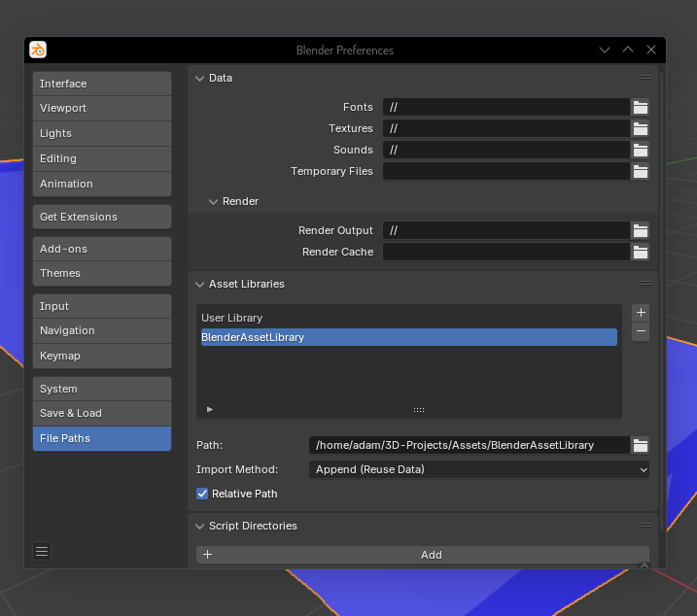This screenshot has width=697, height=616.
Task: Click the asset library Path field
Action: 470,445
